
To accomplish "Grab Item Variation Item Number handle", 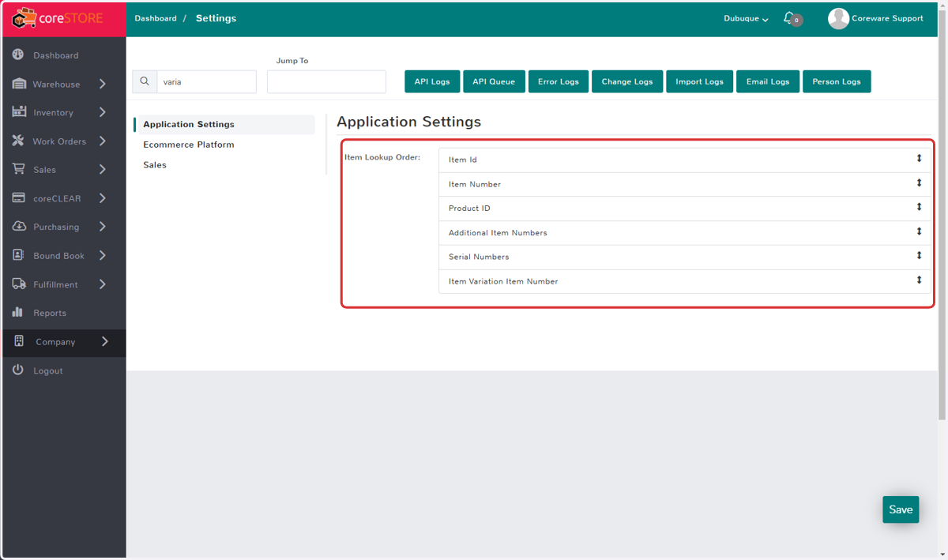I will [919, 280].
